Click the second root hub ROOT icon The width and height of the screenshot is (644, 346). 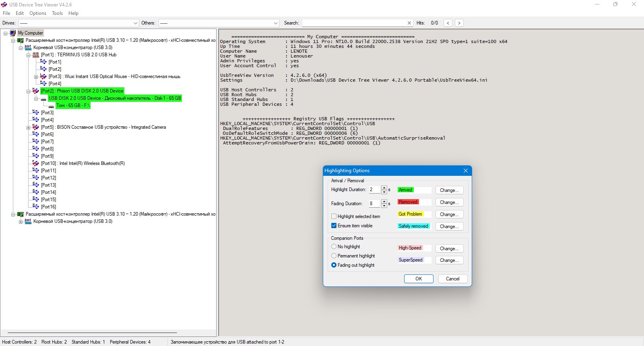pos(28,221)
